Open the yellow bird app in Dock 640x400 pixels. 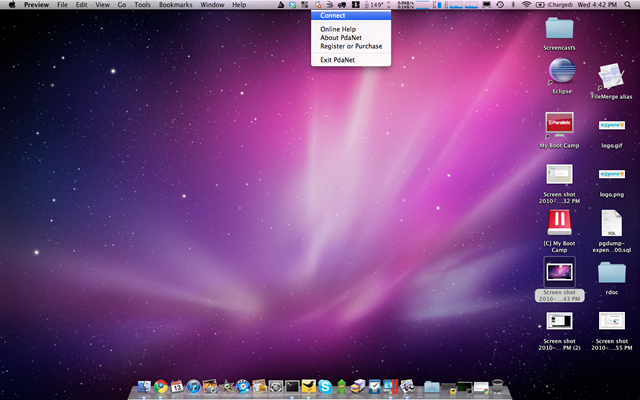tap(309, 386)
